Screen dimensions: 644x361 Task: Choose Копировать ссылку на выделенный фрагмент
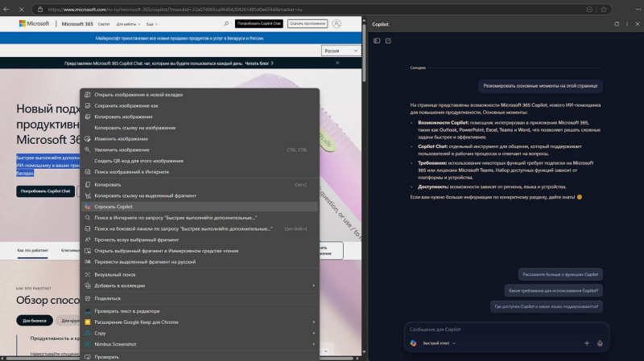point(200,196)
